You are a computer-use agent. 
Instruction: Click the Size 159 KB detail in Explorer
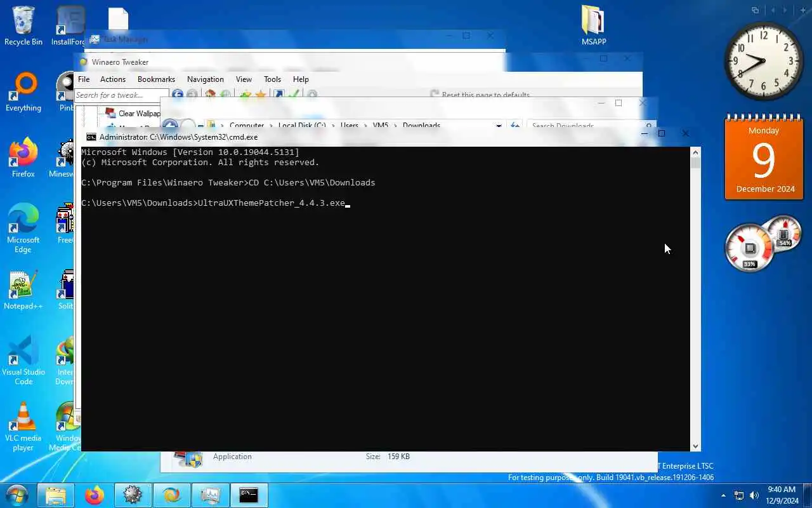(388, 457)
